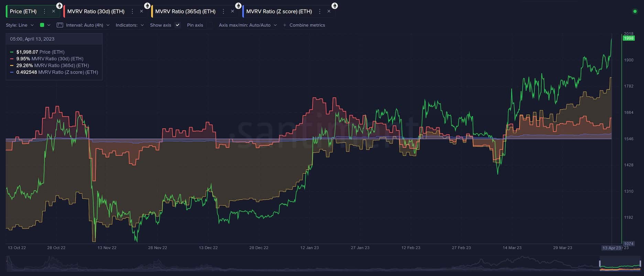Click the 13 Apr 23 highlighted date marker

(612, 248)
